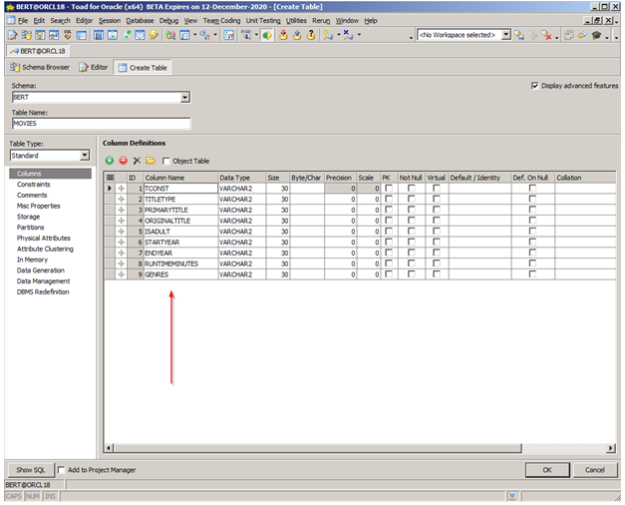
Task: Expand dropdown arrow beside end connection icon
Action: point(359,35)
